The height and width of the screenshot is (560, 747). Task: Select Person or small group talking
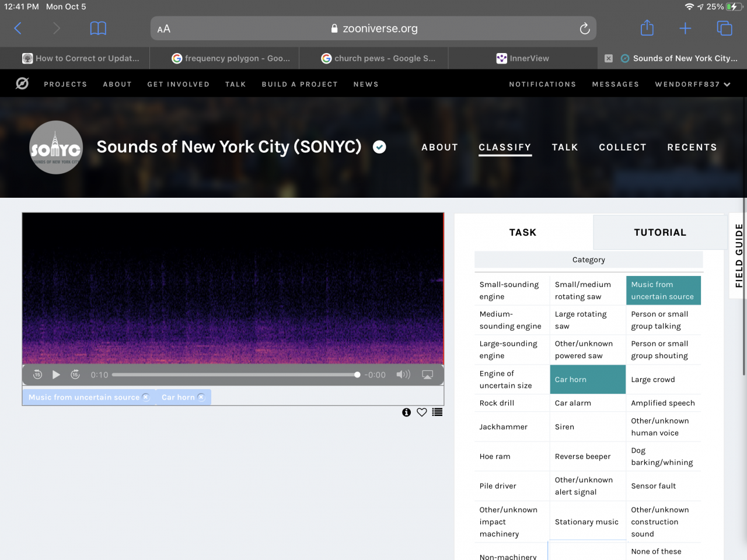pyautogui.click(x=664, y=320)
